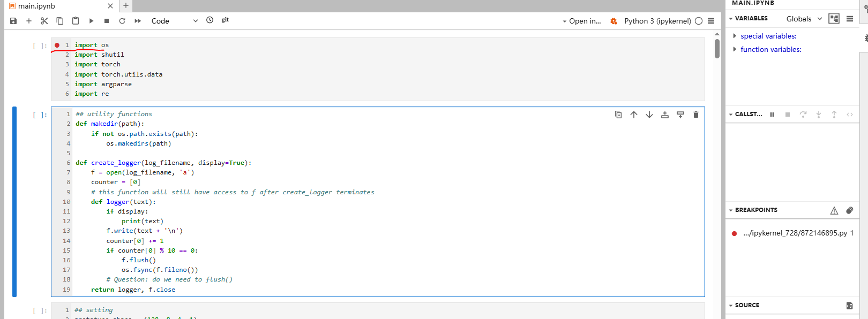868x319 pixels.
Task: Move the active cell up
Action: click(x=634, y=115)
